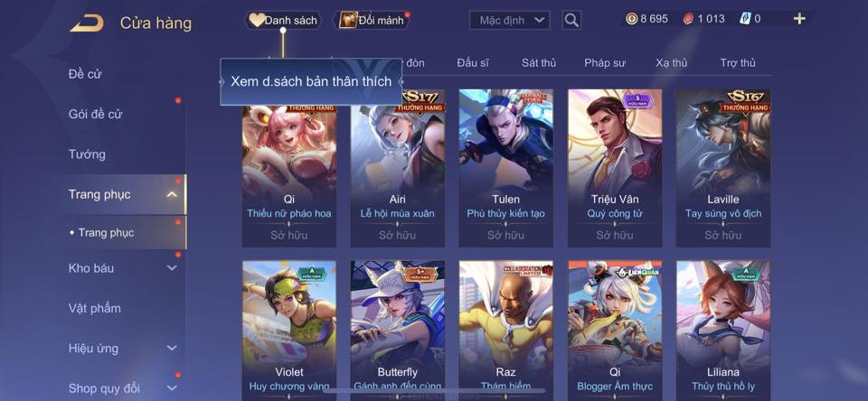Image resolution: width=868 pixels, height=401 pixels.
Task: Click the plus icon to add currency
Action: [x=799, y=19]
